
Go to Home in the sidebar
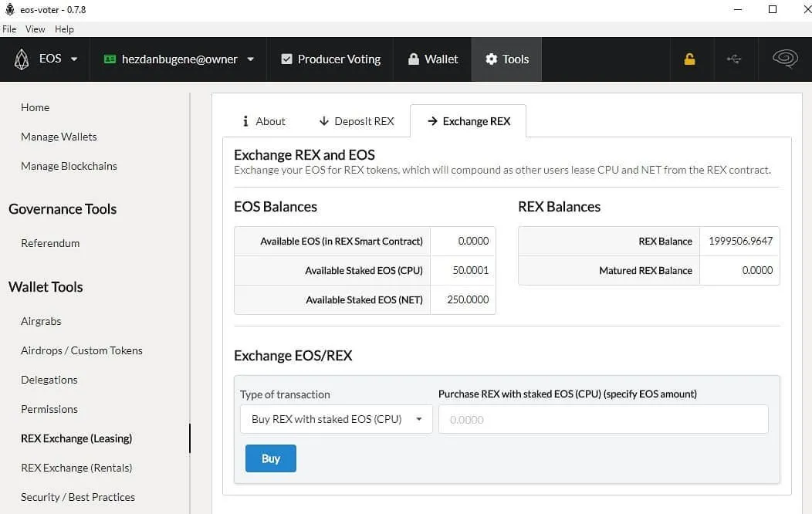coord(36,107)
